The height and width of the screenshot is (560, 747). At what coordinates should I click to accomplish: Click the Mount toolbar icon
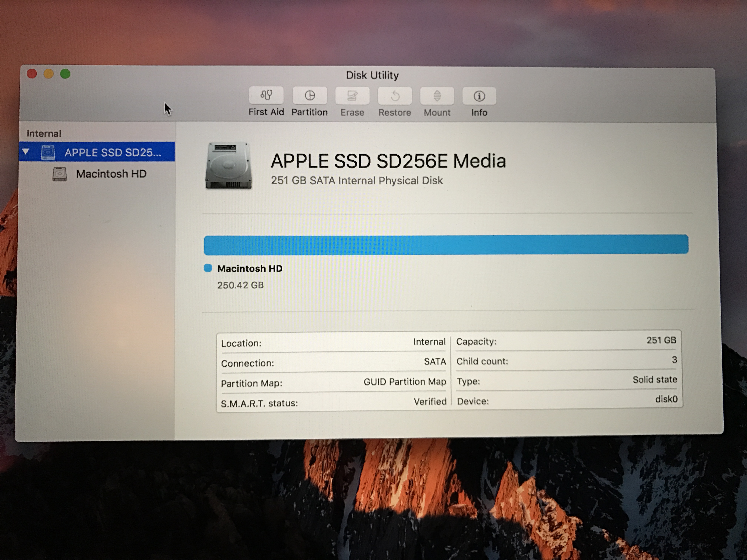(x=437, y=96)
